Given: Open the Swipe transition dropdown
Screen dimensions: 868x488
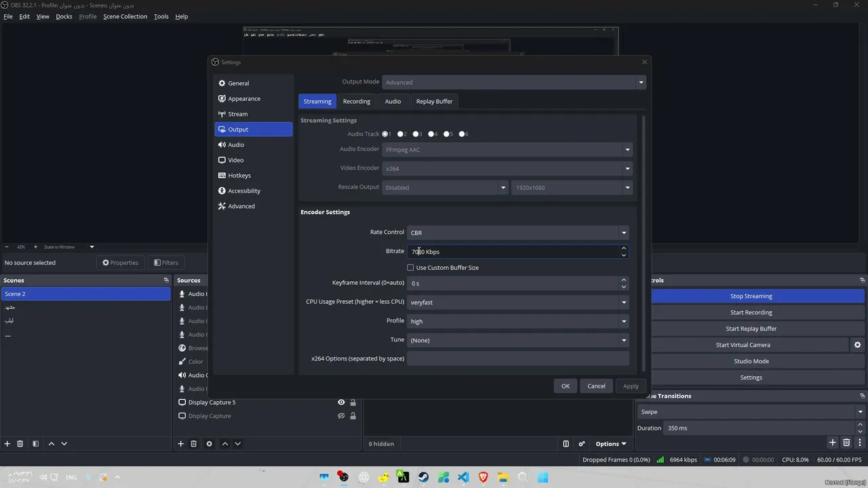Looking at the screenshot, I should [x=751, y=411].
